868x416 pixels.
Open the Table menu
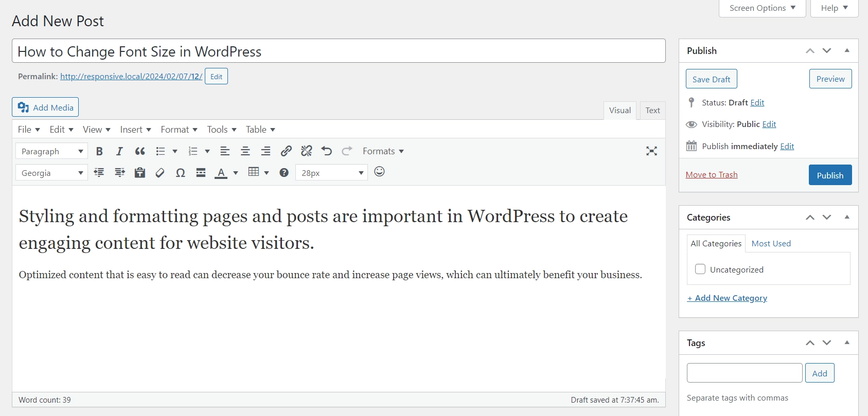click(260, 130)
